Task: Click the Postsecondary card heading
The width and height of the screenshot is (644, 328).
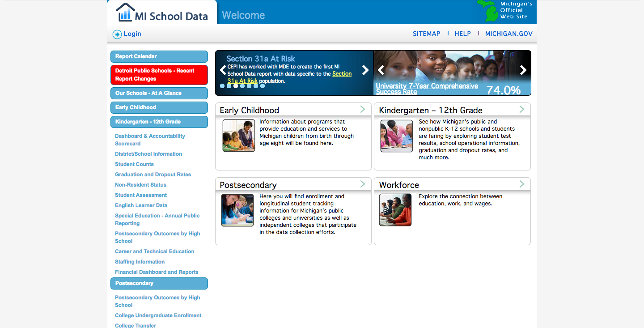Action: point(248,185)
